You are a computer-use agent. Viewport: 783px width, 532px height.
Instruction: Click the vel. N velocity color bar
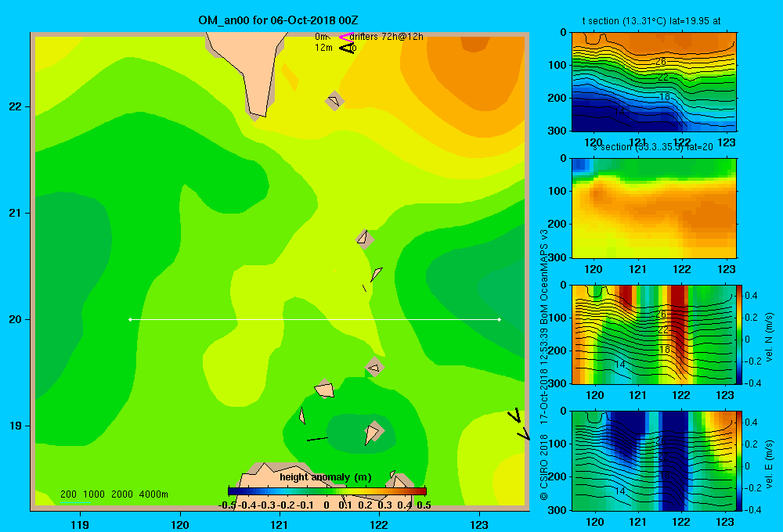pyautogui.click(x=739, y=334)
